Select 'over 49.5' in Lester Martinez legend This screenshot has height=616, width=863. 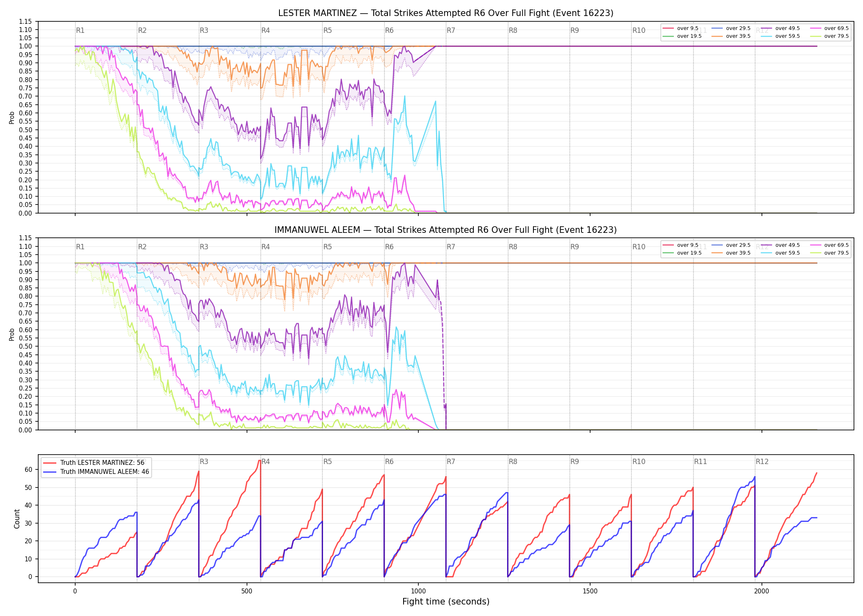[780, 28]
